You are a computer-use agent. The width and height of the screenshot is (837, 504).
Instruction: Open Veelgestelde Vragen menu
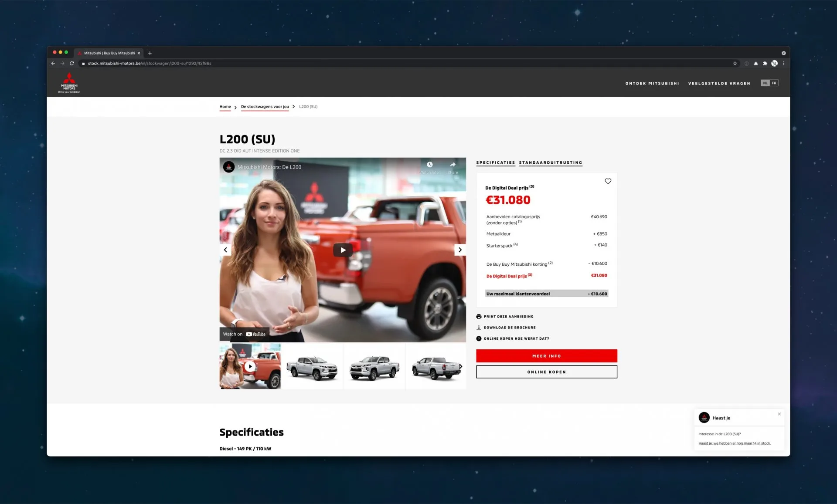[x=719, y=83]
